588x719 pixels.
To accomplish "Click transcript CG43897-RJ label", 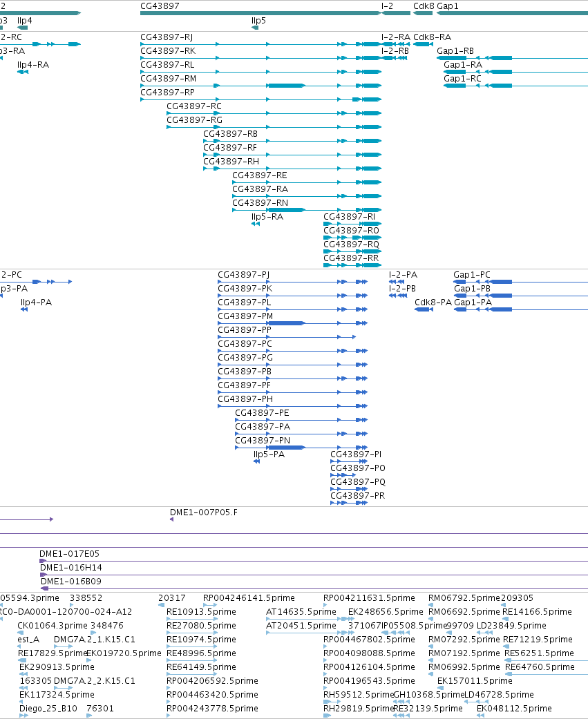I will pos(167,37).
